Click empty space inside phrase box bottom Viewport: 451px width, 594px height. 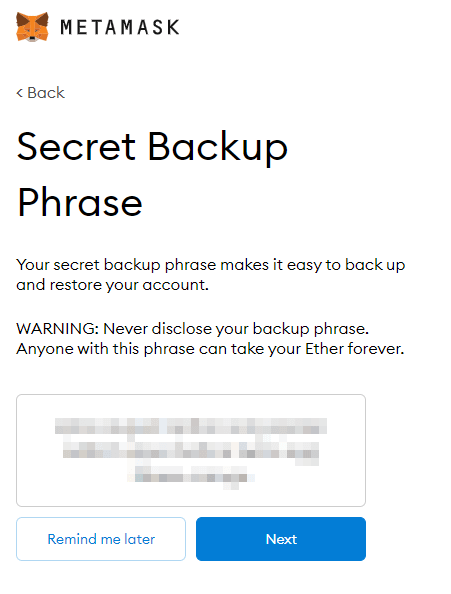tap(191, 496)
